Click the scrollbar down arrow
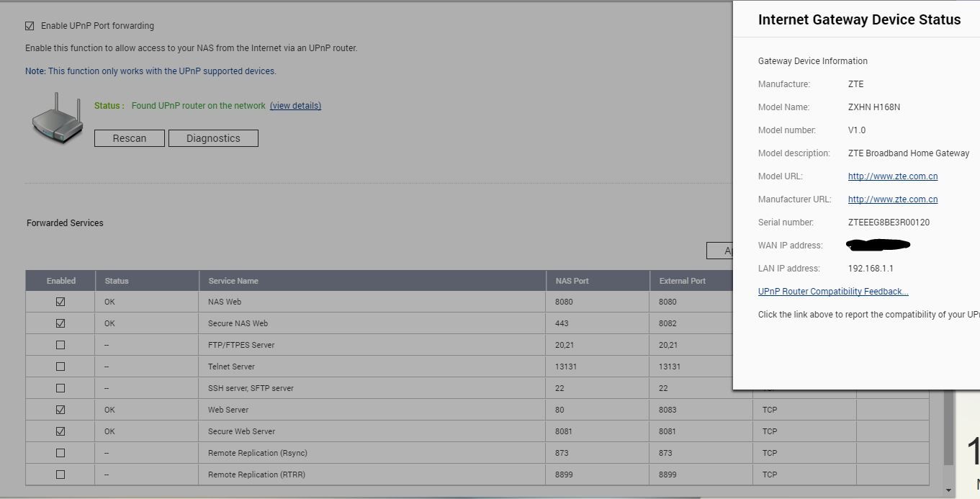This screenshot has height=499, width=980. coord(949,490)
